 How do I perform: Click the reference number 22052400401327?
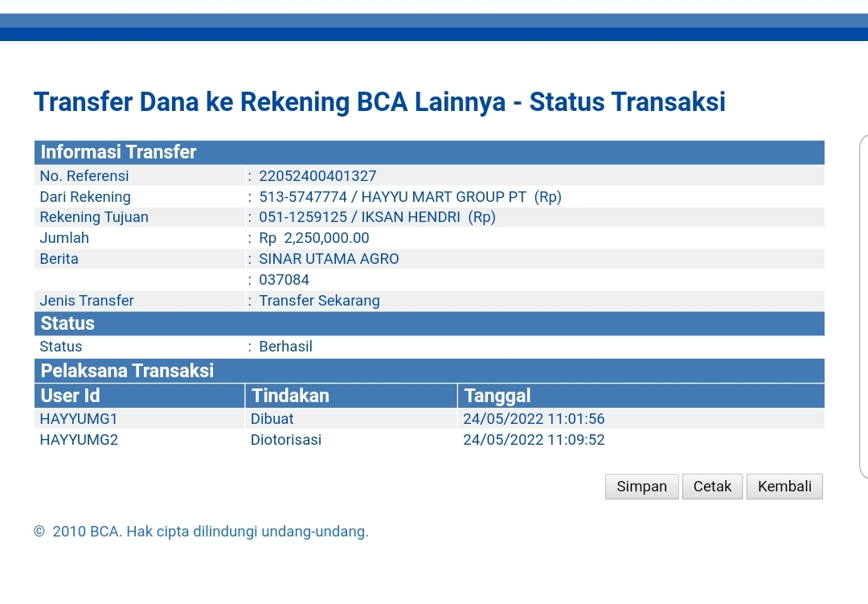(317, 176)
